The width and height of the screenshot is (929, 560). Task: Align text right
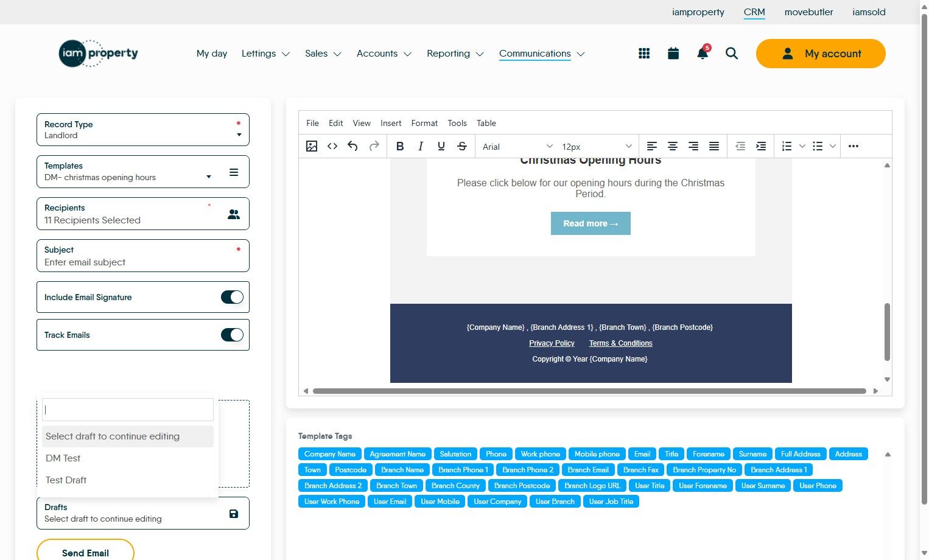pyautogui.click(x=693, y=146)
